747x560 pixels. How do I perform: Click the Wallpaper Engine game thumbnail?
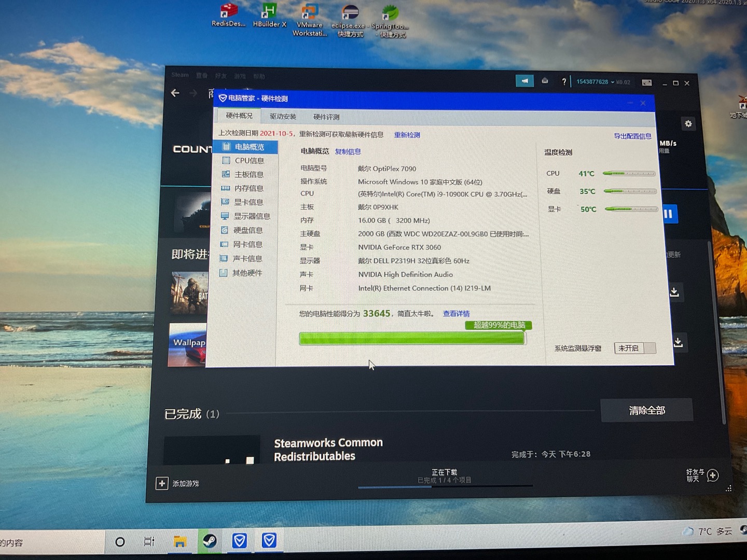(x=187, y=345)
